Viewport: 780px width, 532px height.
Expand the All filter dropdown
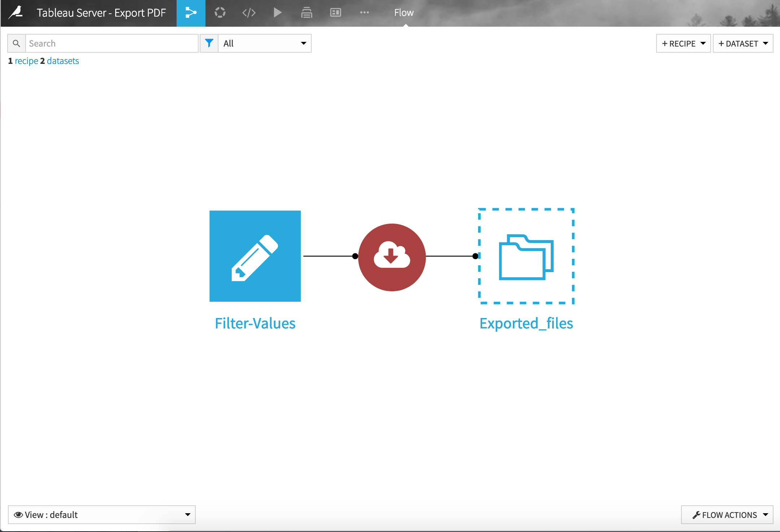click(265, 44)
